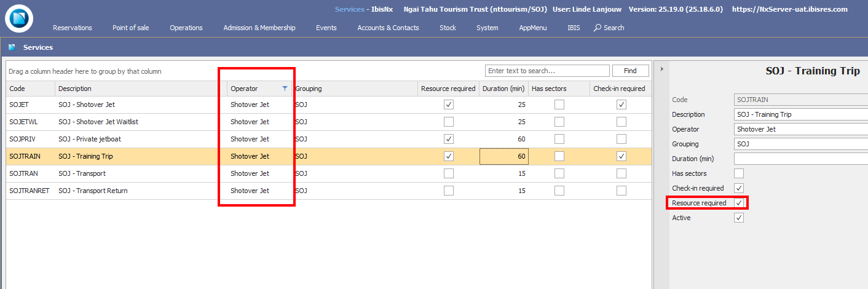The image size is (868, 289).
Task: Toggle Active checkbox in details panel
Action: pyautogui.click(x=739, y=218)
